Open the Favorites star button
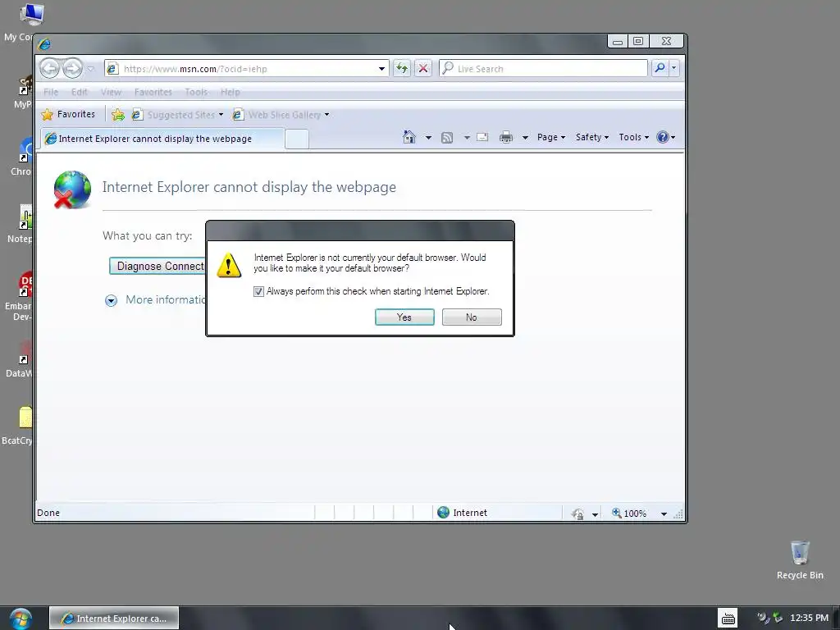This screenshot has height=630, width=840. click(68, 114)
